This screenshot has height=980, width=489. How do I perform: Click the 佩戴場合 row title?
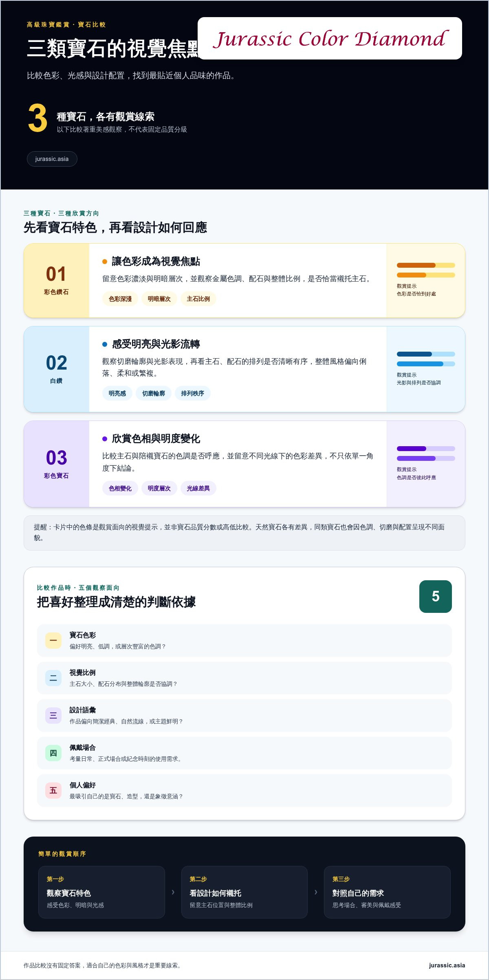83,747
